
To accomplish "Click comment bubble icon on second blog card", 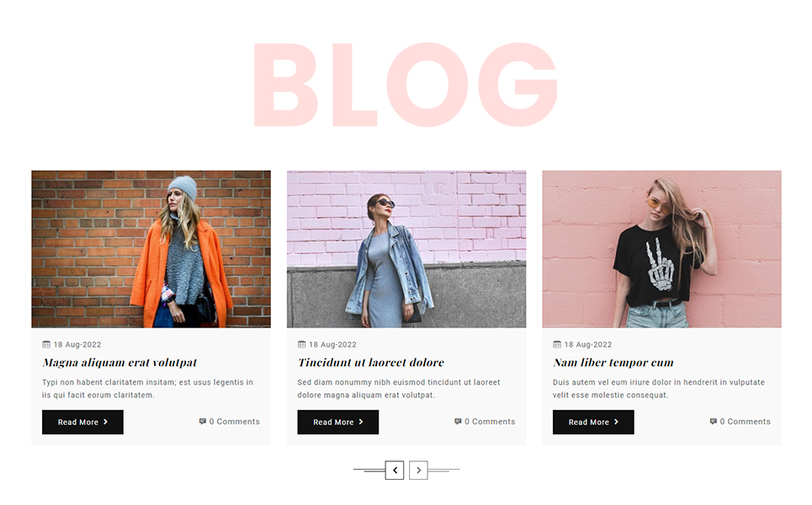I will pos(458,422).
